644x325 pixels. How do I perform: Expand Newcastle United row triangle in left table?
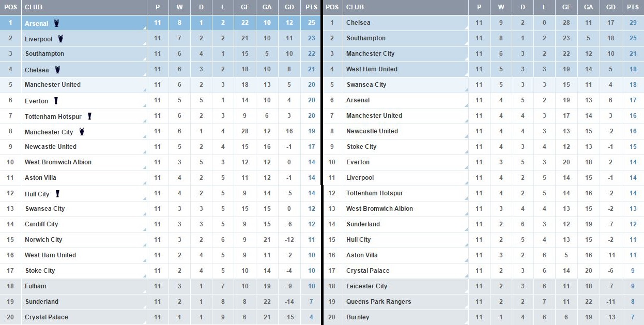pos(145,152)
